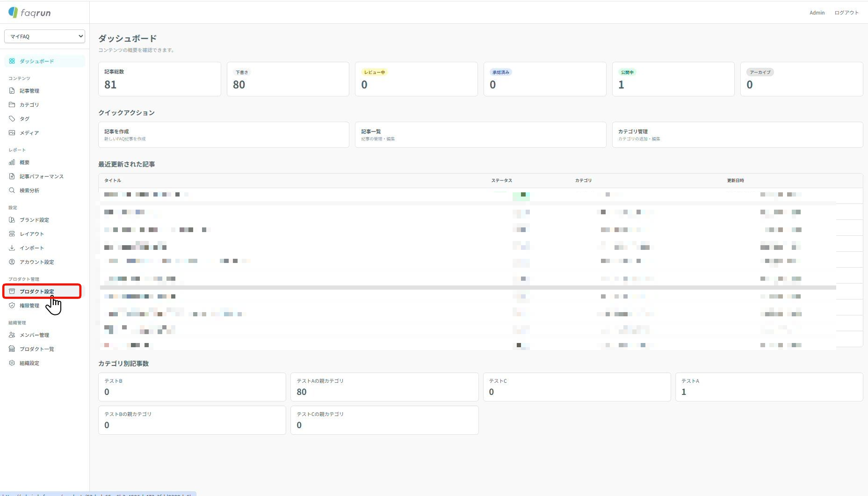The width and height of the screenshot is (868, 496).
Task: Click the タグ tag icon
Action: 12,119
